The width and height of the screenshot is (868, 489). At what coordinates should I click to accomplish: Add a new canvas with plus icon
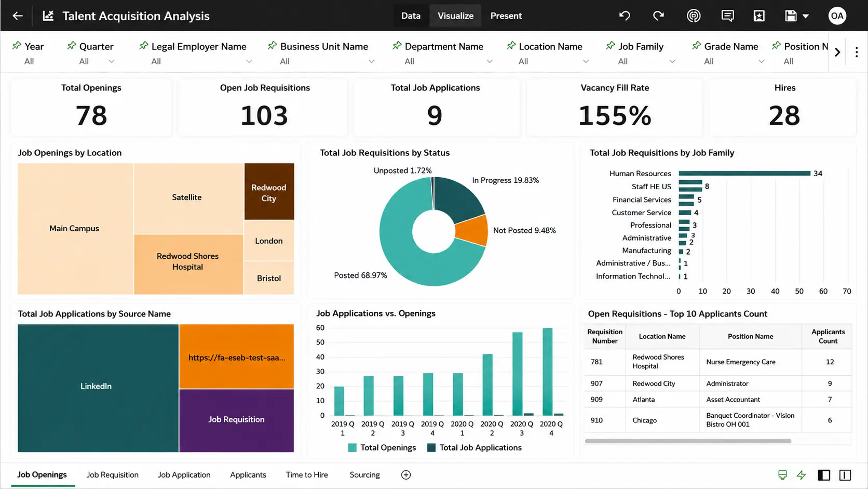[x=406, y=474]
